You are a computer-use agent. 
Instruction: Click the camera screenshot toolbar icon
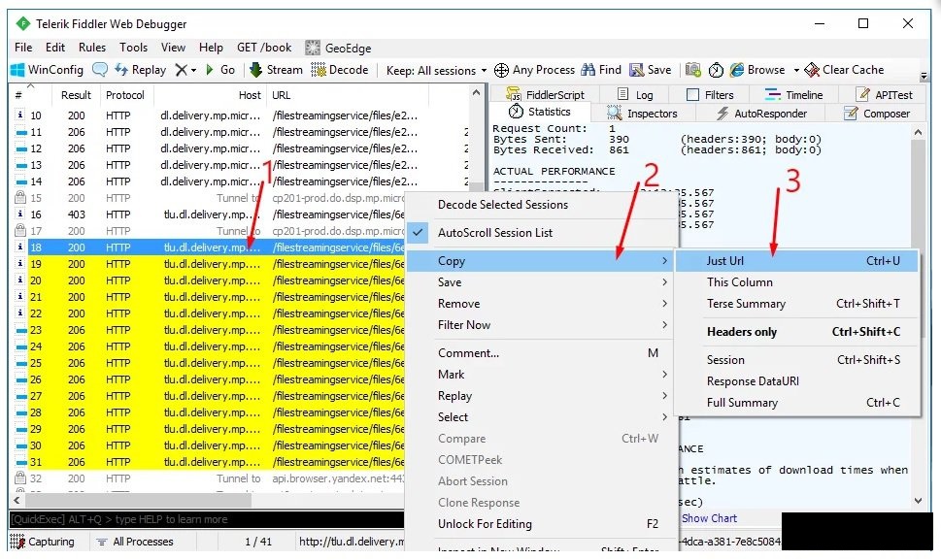click(693, 70)
